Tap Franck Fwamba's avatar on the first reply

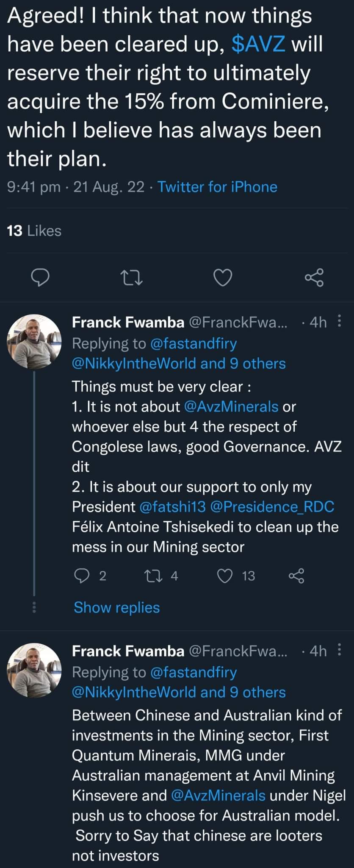click(34, 342)
